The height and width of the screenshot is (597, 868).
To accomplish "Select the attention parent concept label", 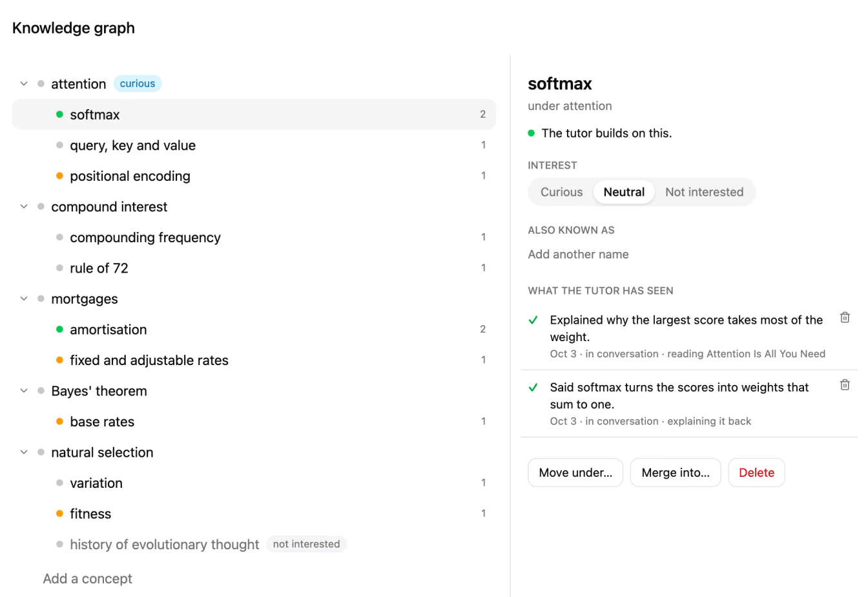I will point(79,84).
